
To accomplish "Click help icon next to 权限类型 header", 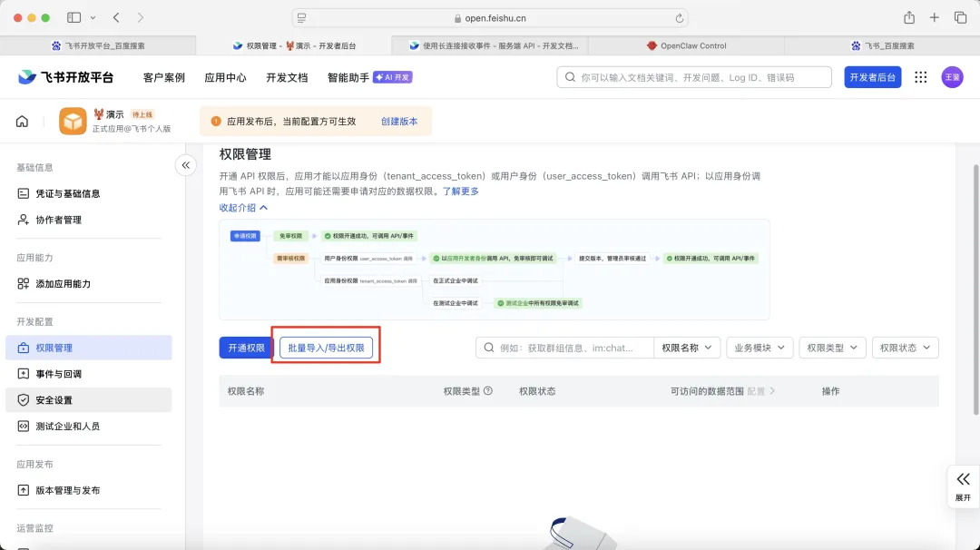I will click(x=488, y=390).
